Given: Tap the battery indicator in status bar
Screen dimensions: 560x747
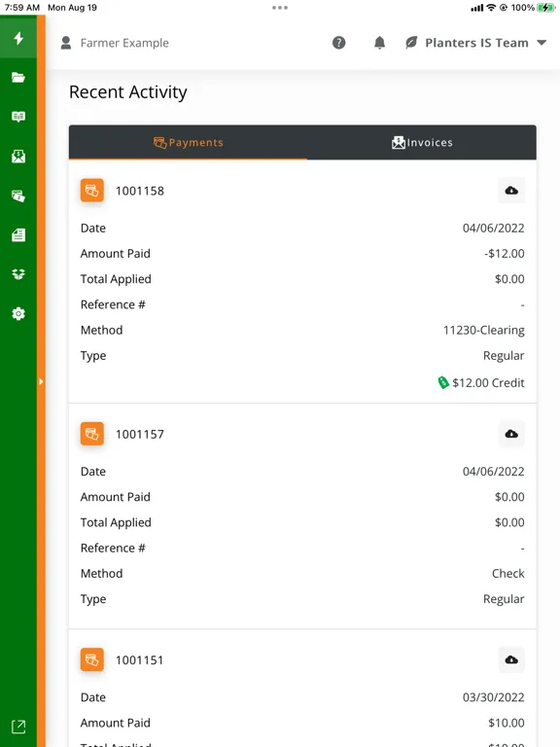Looking at the screenshot, I should [545, 8].
